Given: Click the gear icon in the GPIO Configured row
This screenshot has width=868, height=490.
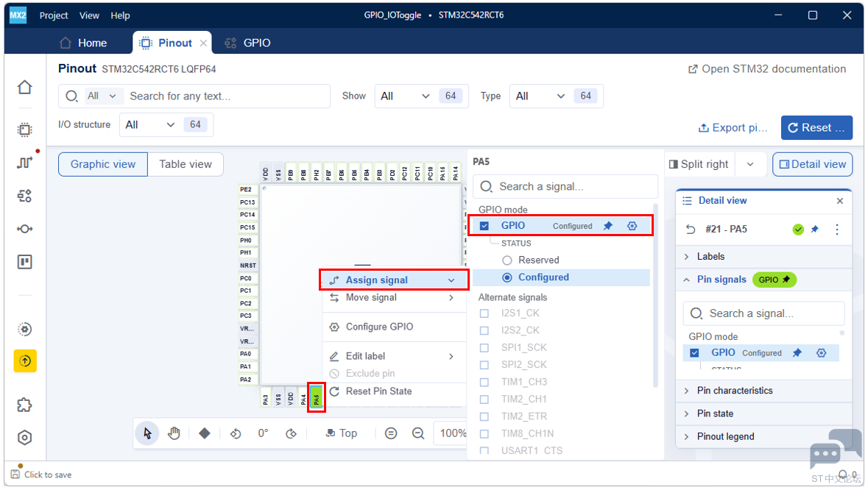Looking at the screenshot, I should pos(632,226).
